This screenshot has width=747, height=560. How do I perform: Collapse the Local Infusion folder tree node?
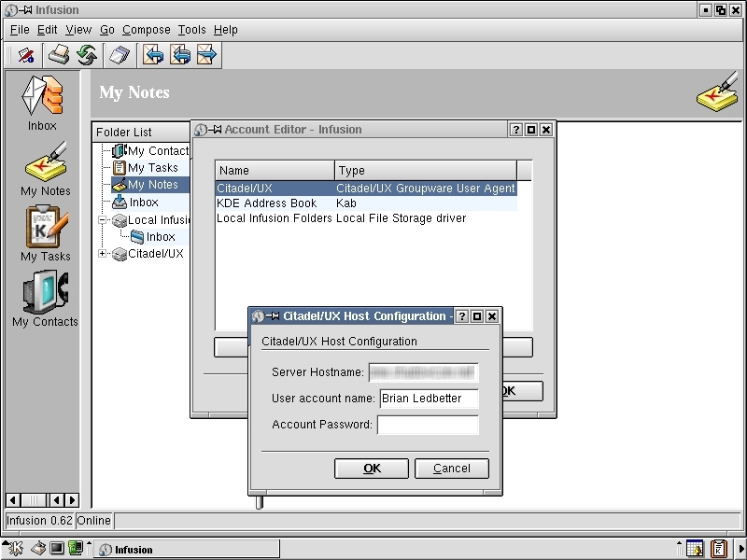coord(102,220)
